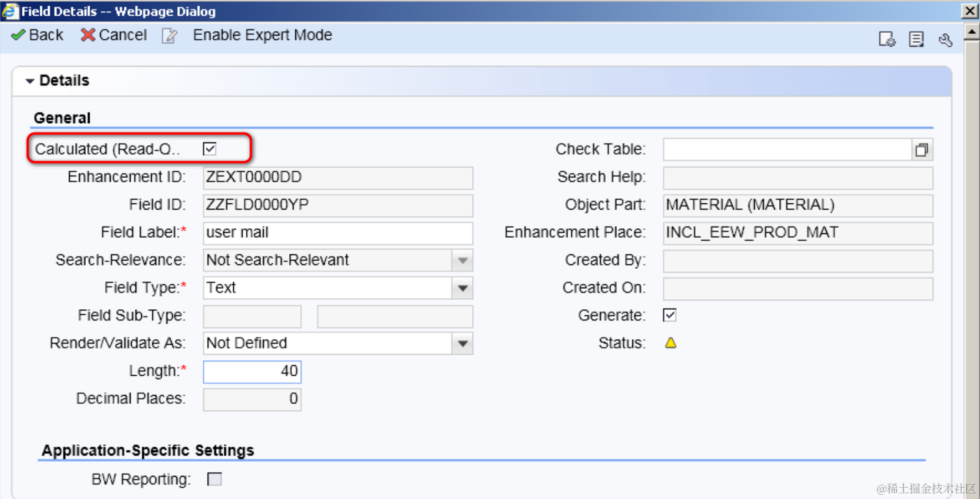Click the edit pencil icon in toolbar
The width and height of the screenshot is (980, 499).
[x=169, y=36]
